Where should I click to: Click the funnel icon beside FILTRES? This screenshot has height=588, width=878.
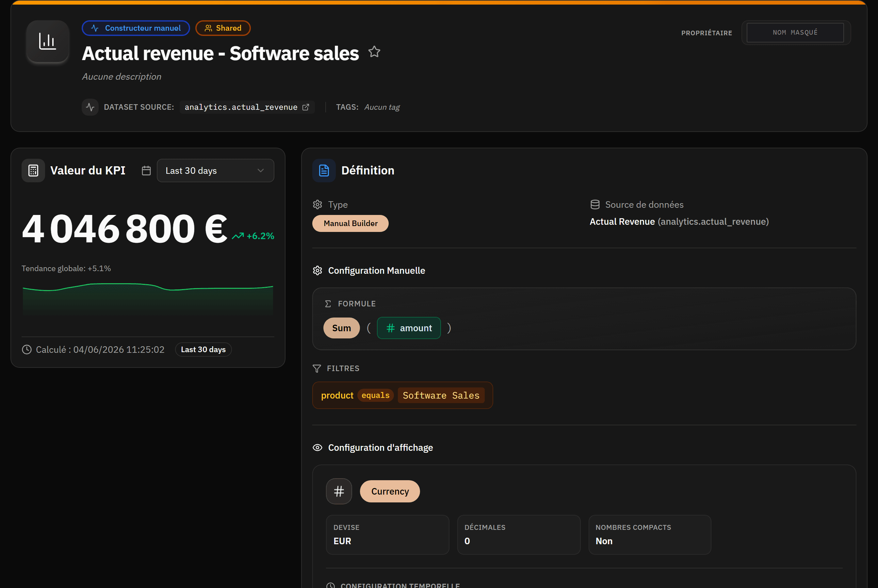point(317,368)
